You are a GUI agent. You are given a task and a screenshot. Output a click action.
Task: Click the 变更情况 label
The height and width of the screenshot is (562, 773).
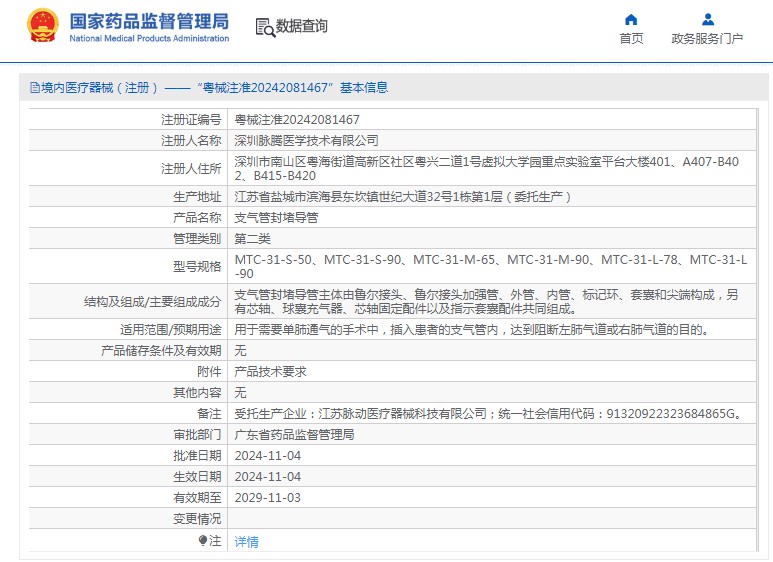click(x=197, y=519)
